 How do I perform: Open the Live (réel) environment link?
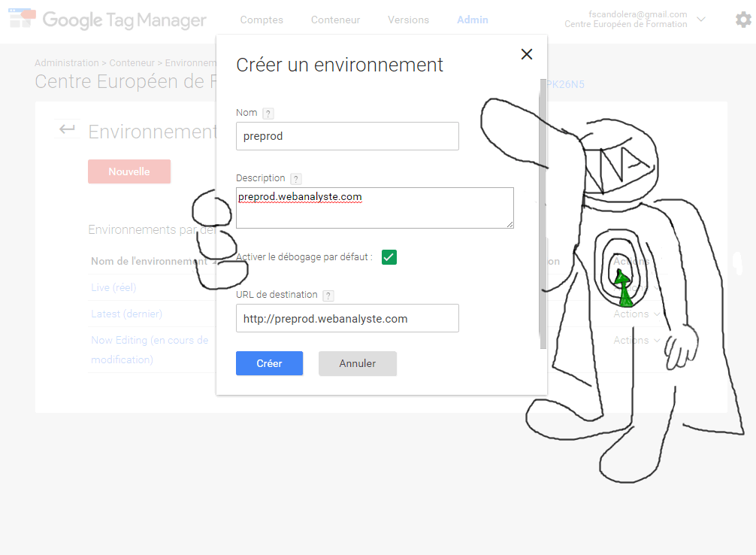point(113,287)
